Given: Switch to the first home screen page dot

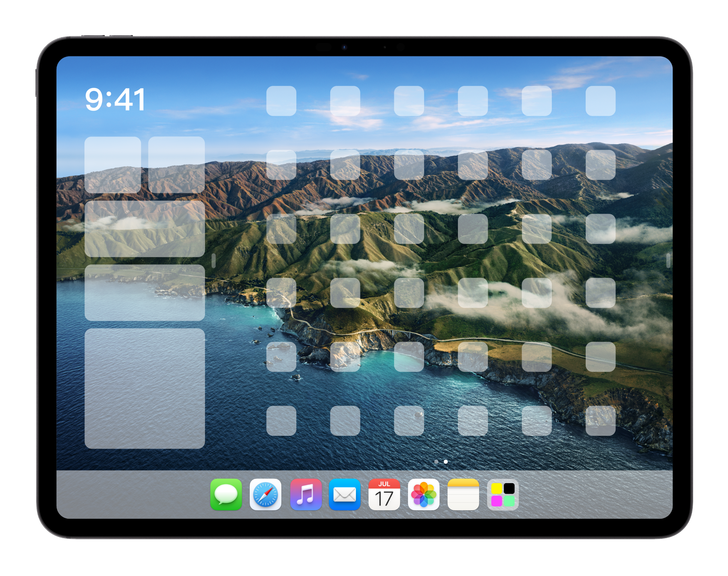Looking at the screenshot, I should tap(436, 462).
